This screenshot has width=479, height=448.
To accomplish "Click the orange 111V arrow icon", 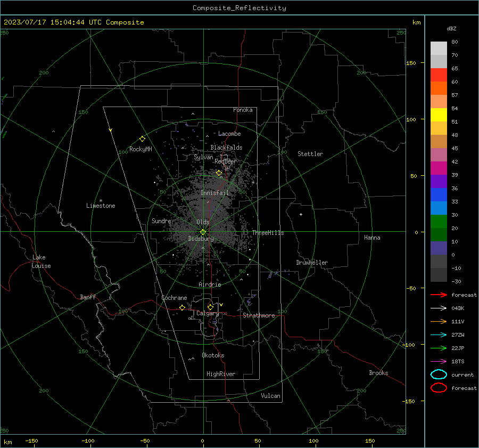I will click(439, 321).
